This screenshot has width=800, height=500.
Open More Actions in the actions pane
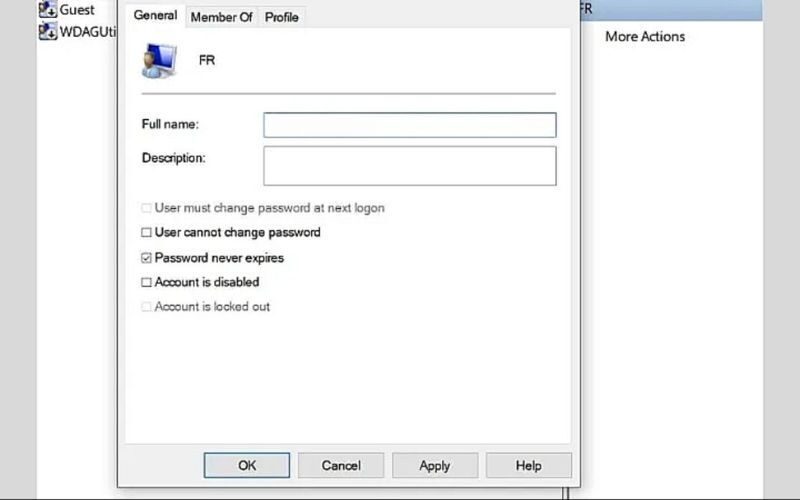[x=645, y=37]
